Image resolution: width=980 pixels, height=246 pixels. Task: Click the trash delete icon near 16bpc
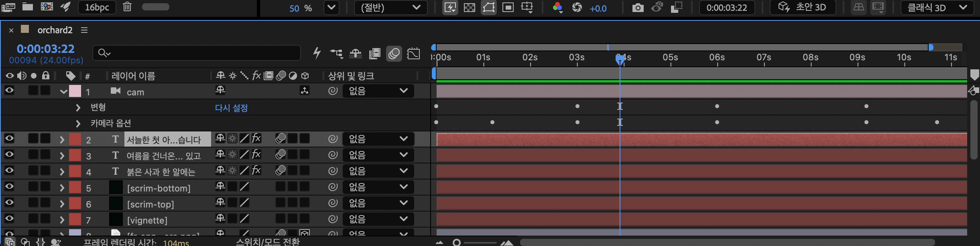click(x=127, y=7)
